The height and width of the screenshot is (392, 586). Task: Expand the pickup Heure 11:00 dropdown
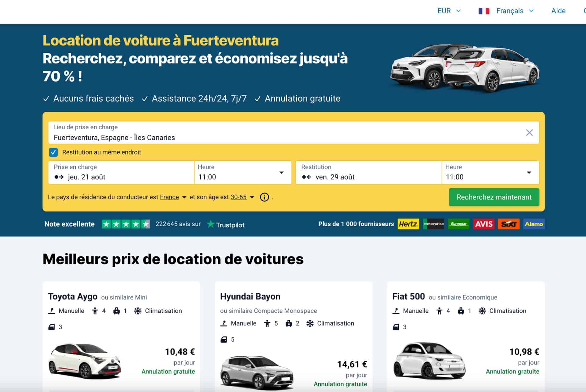pos(281,173)
